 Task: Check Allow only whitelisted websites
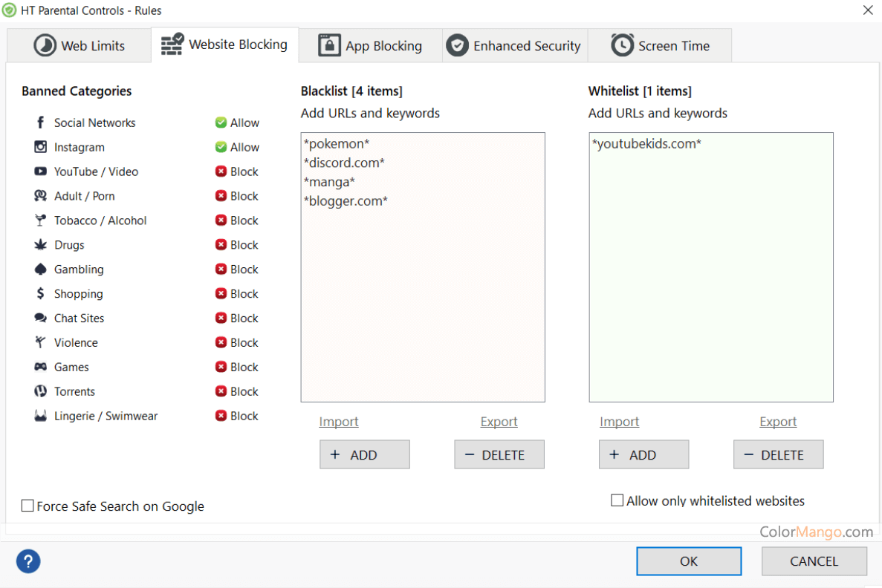(x=617, y=501)
